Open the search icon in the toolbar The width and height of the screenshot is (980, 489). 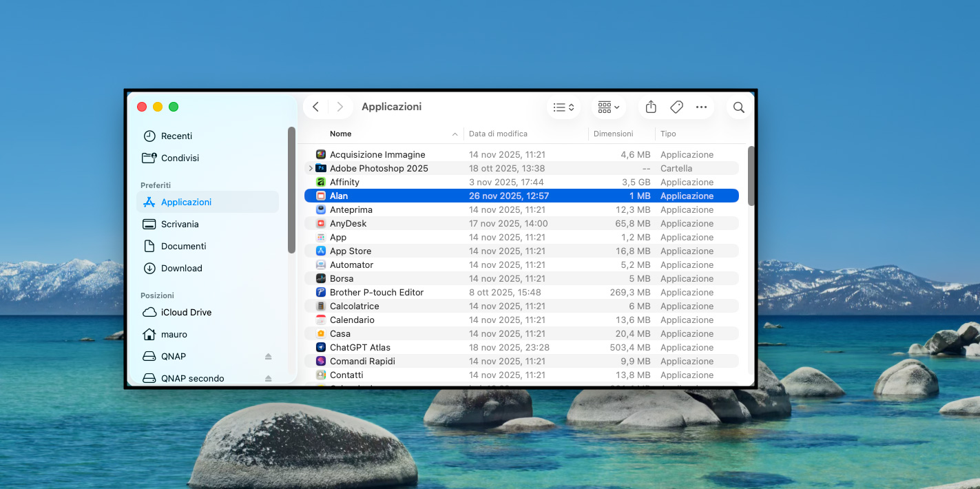tap(738, 107)
